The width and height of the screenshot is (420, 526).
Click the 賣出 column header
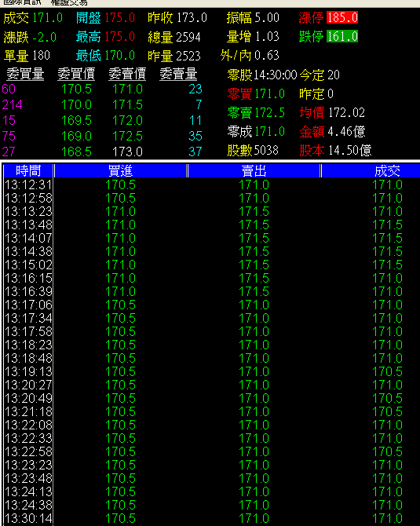tap(254, 170)
